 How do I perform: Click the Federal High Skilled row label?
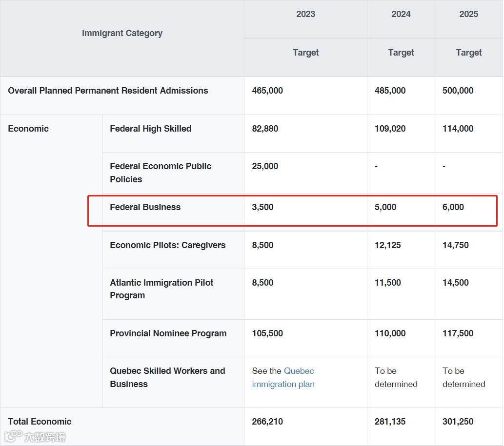(150, 129)
